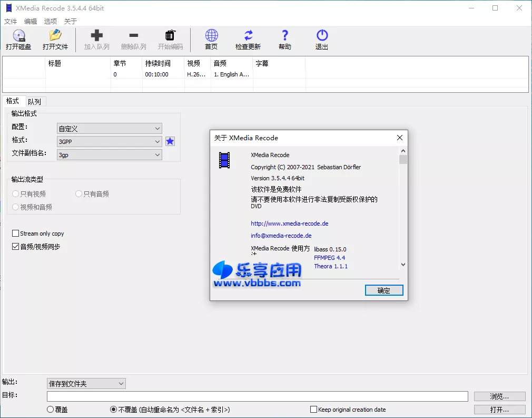
Task: Click the blue star favorites icon beside 格式
Action: coord(170,141)
